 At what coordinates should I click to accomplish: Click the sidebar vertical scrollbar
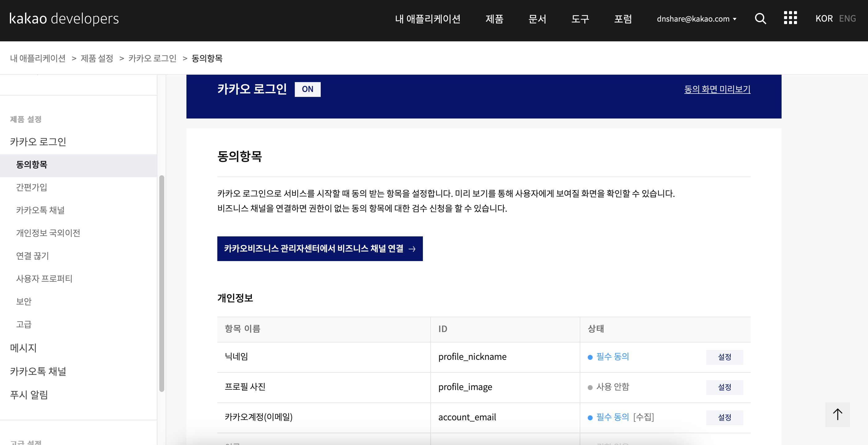(161, 283)
